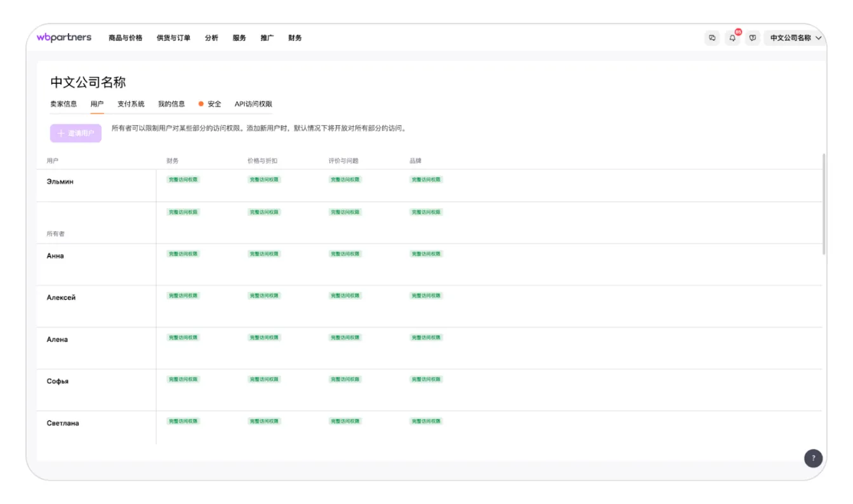Open the chat messages icon

pyautogui.click(x=712, y=38)
